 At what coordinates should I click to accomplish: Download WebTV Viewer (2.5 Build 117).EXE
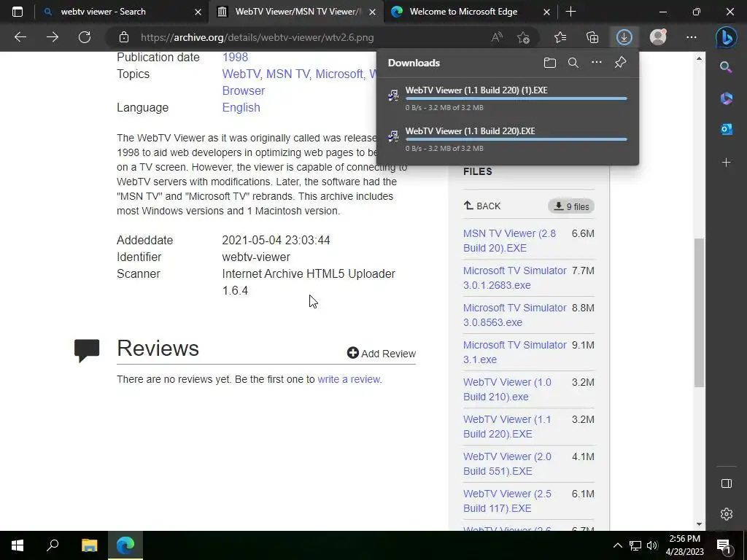pos(507,500)
